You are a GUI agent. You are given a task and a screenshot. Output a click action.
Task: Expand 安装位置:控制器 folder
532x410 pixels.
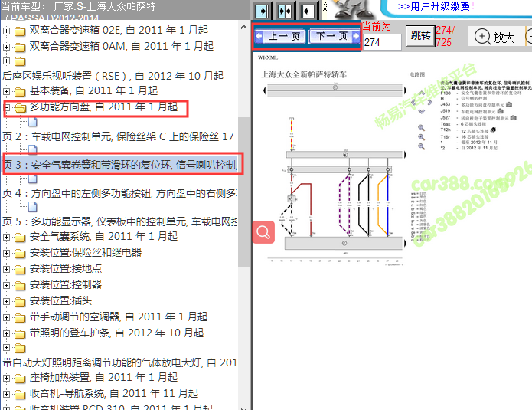pyautogui.click(x=6, y=285)
